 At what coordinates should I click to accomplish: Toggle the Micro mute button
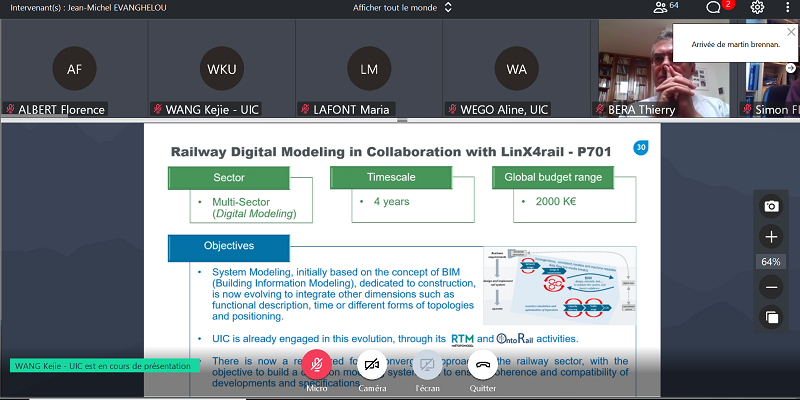(x=316, y=364)
